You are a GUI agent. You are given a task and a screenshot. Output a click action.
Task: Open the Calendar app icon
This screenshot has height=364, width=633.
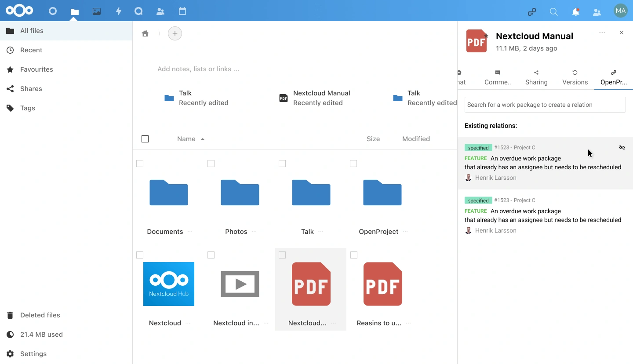[182, 11]
